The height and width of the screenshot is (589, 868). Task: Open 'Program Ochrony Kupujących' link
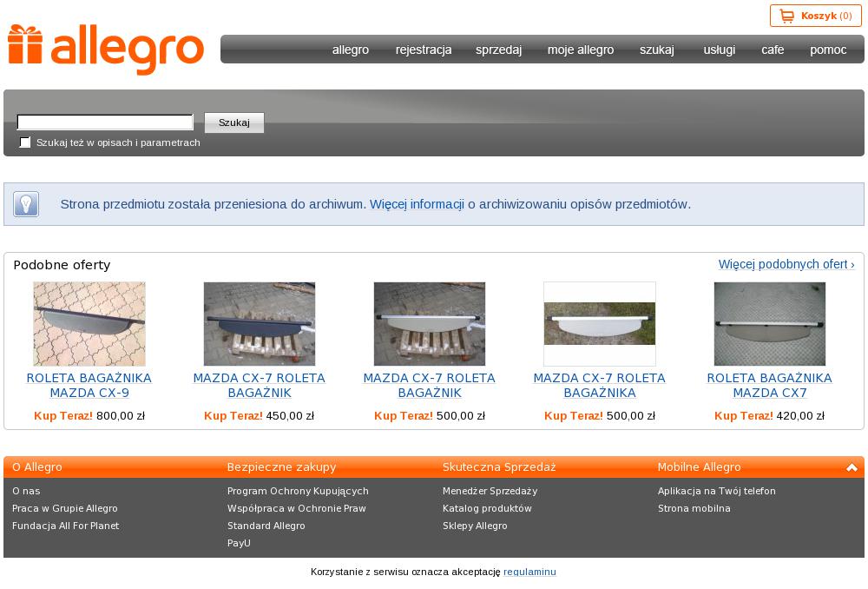click(298, 491)
